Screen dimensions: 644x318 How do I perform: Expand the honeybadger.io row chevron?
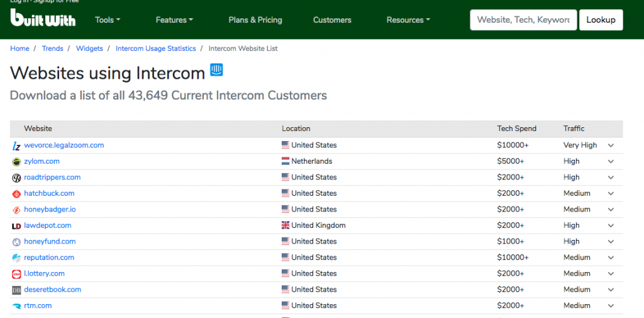611,210
